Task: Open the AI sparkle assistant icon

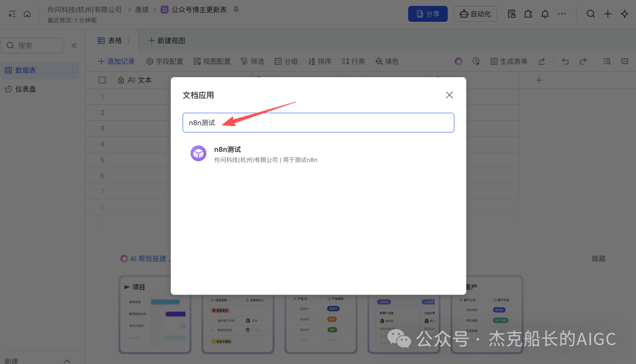Action: 624,14
